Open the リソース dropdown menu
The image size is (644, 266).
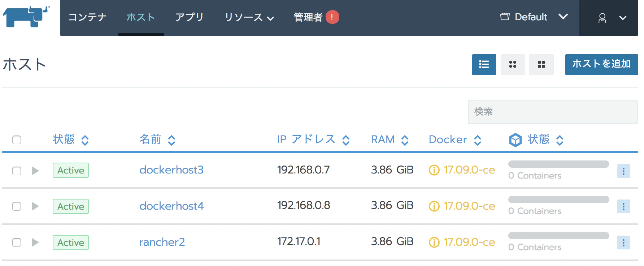[x=249, y=17]
